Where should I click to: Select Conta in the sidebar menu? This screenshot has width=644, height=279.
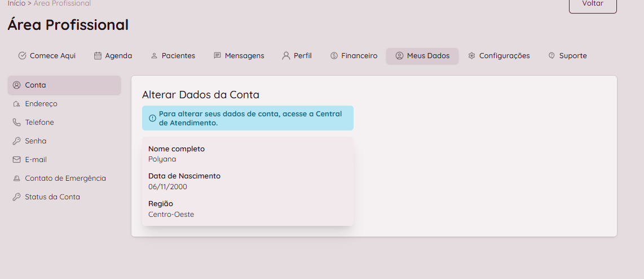(36, 85)
